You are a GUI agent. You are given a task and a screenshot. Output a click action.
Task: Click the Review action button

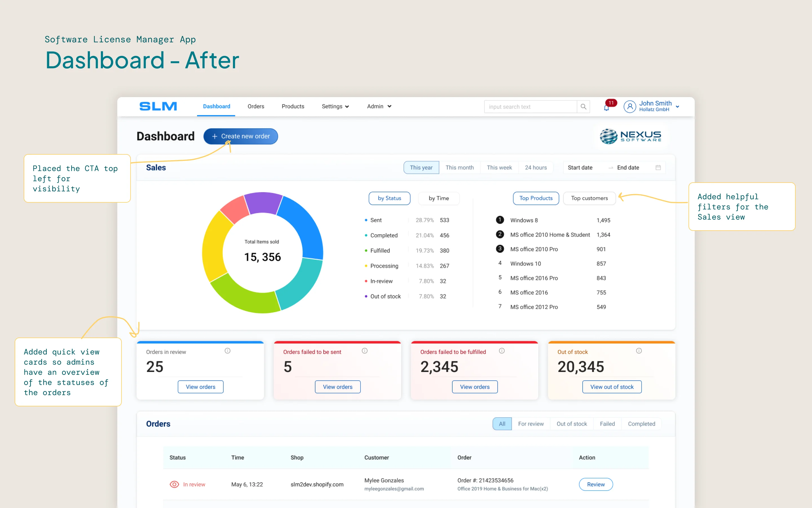click(x=595, y=484)
